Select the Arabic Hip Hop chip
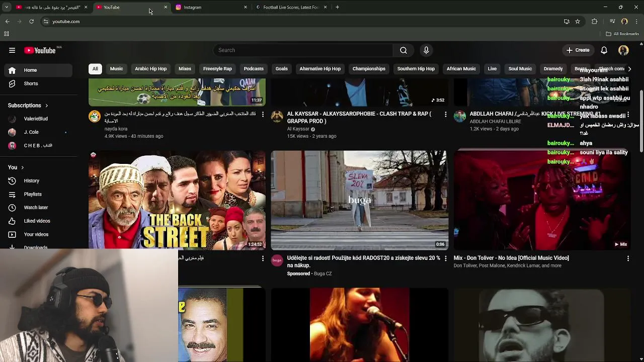 (x=150, y=69)
